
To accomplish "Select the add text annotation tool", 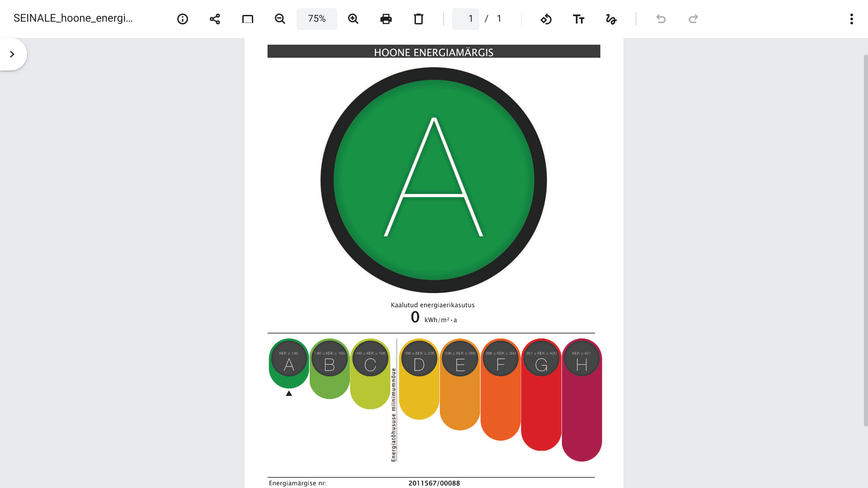I will (579, 19).
